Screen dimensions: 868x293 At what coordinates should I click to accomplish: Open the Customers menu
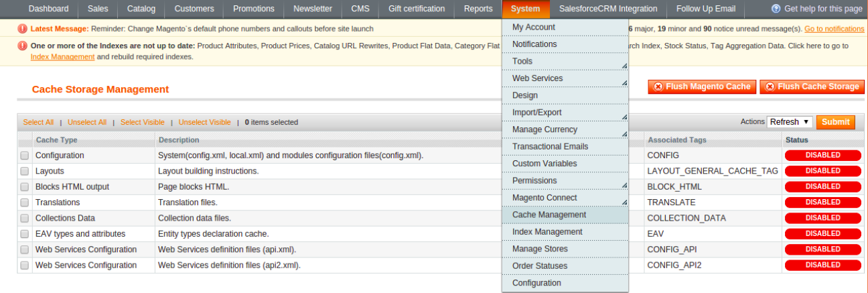(194, 9)
